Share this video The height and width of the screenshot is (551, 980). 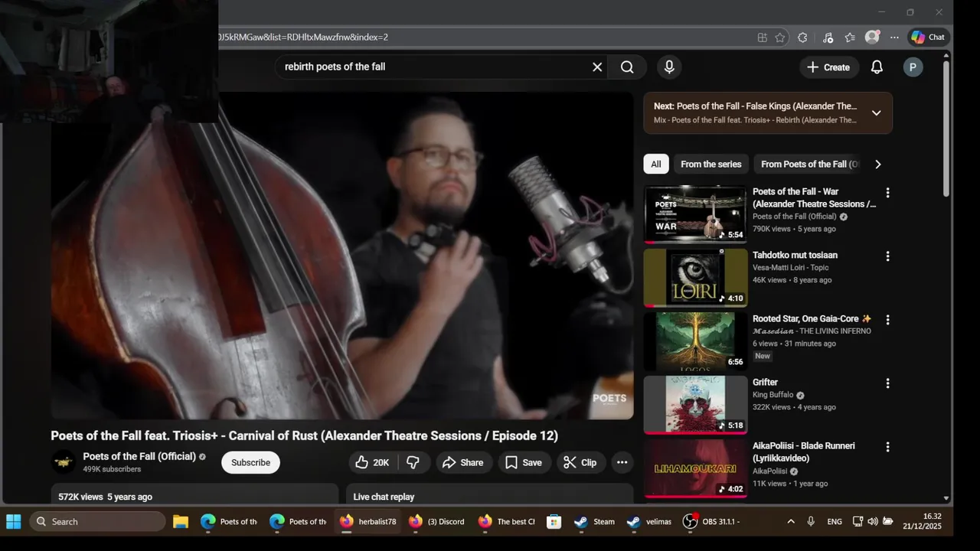[x=463, y=462]
